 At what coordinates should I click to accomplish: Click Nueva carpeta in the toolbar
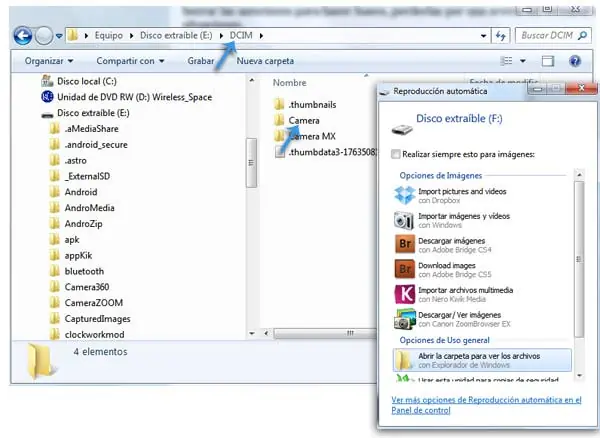pos(265,61)
